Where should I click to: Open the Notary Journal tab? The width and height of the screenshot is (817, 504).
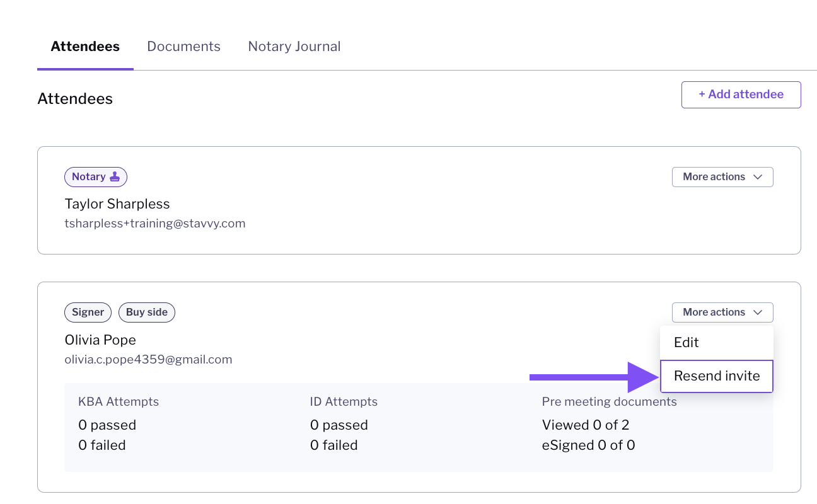294,47
